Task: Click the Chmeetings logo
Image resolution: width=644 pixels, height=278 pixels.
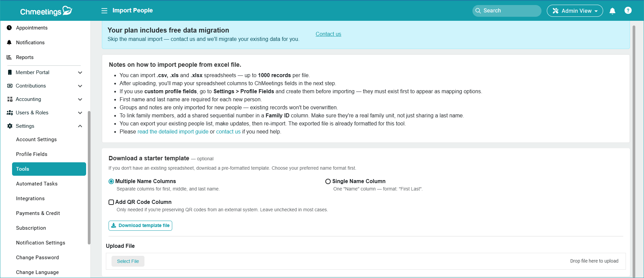Action: coord(46,11)
